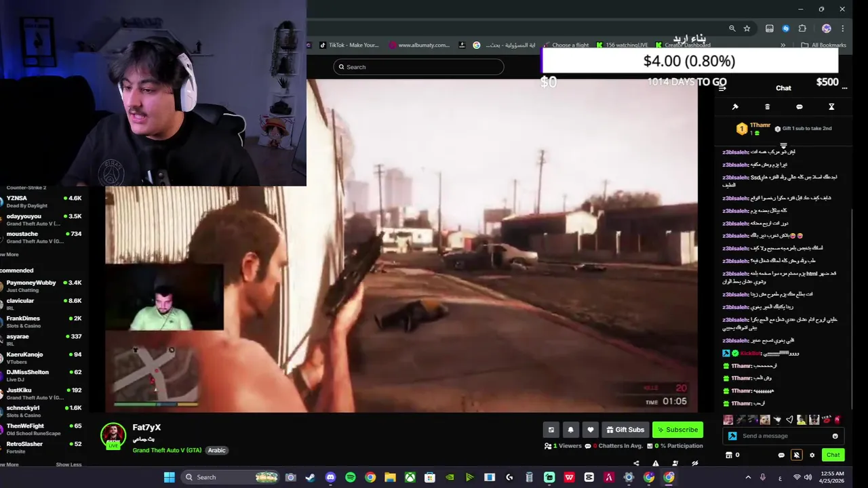Screen dimensions: 868x488
Task: Open Steam from taskbar
Action: [x=310, y=477]
